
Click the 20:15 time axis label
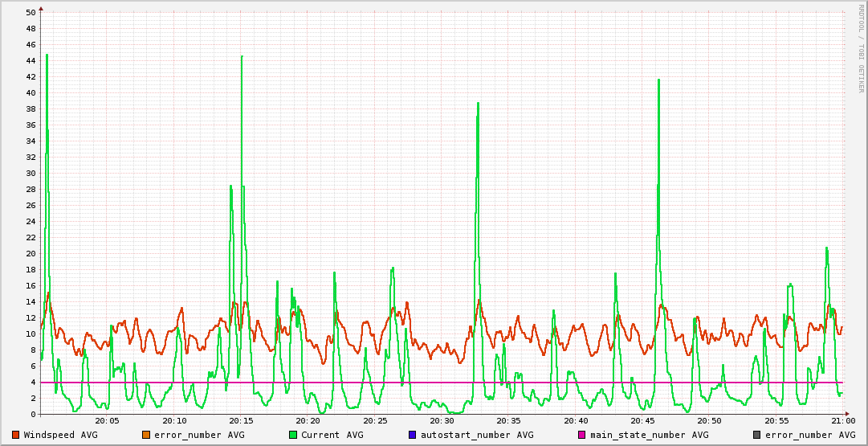(x=241, y=420)
